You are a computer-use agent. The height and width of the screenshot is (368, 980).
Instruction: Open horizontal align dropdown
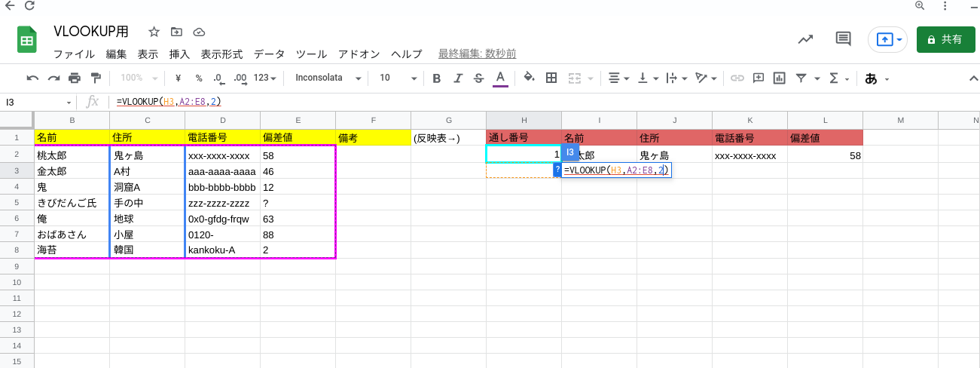pyautogui.click(x=618, y=78)
